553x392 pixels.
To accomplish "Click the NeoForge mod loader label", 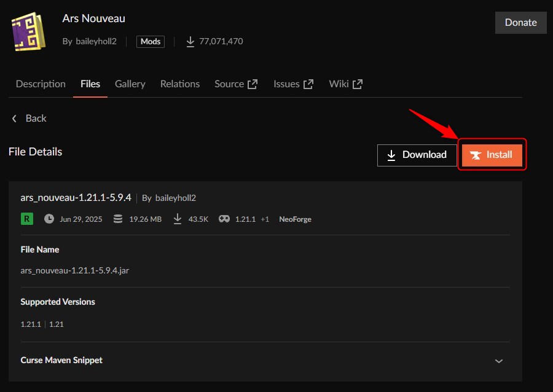I will click(295, 219).
